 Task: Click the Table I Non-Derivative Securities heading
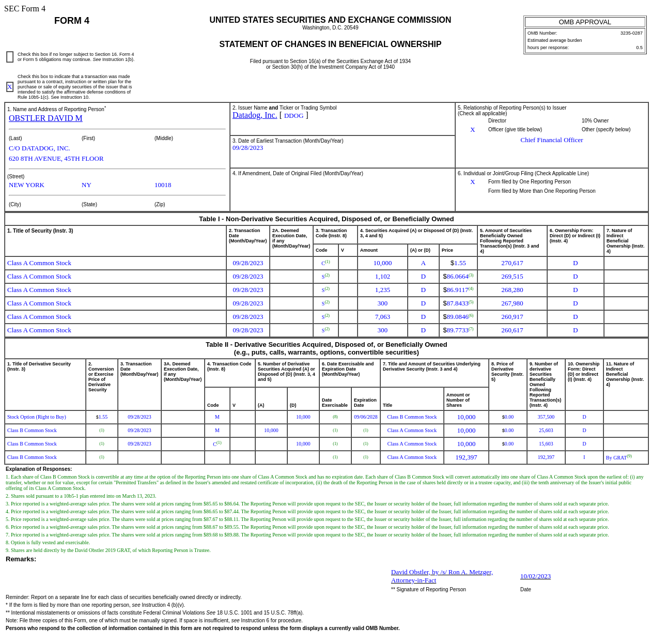pyautogui.click(x=326, y=219)
